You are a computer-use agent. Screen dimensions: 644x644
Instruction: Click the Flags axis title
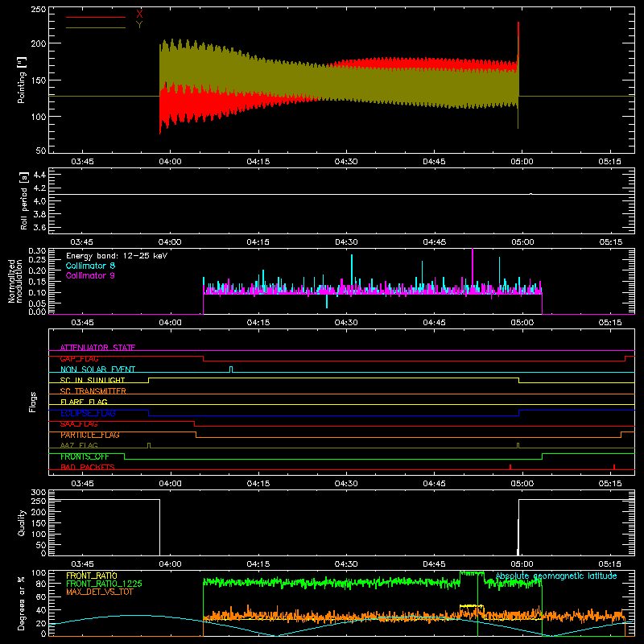click(x=32, y=402)
